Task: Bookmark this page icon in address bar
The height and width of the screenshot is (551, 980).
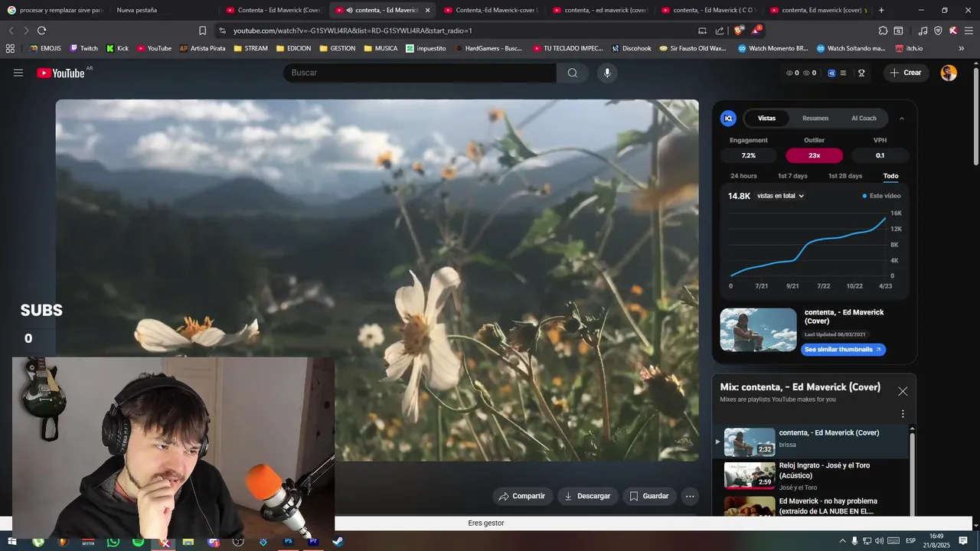Action: point(202,31)
